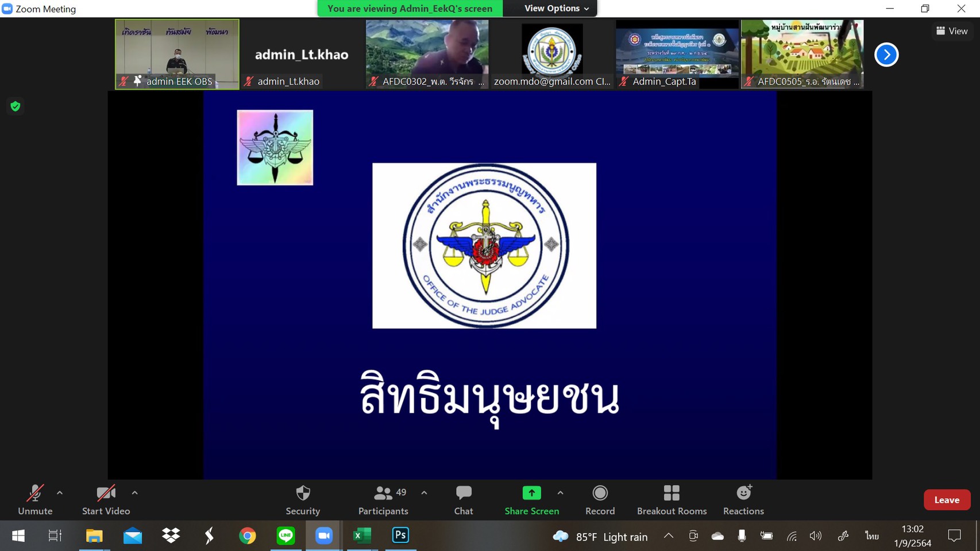Select AFDC0505 participant tile
The height and width of the screenshot is (551, 980).
802,55
